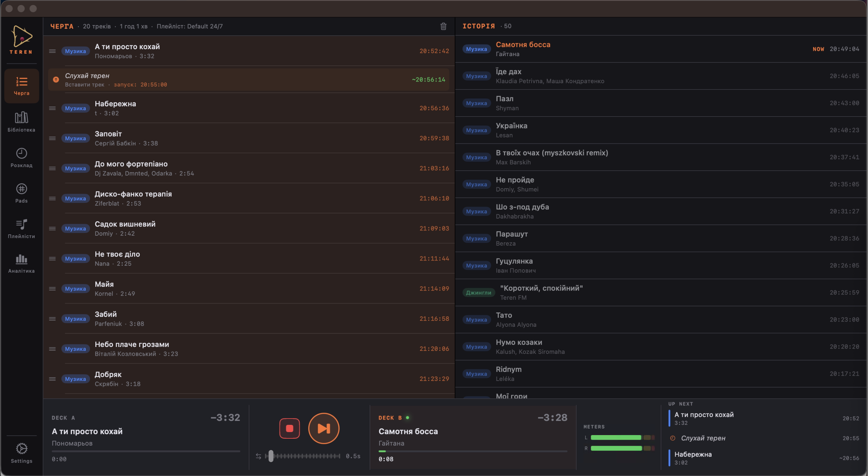Open the Бібліотека library section

21,122
